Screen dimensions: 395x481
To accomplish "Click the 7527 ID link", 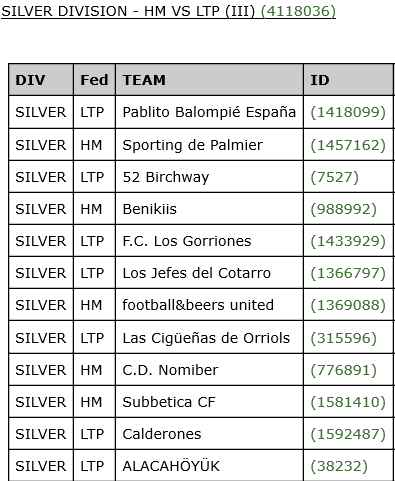I will [334, 177].
